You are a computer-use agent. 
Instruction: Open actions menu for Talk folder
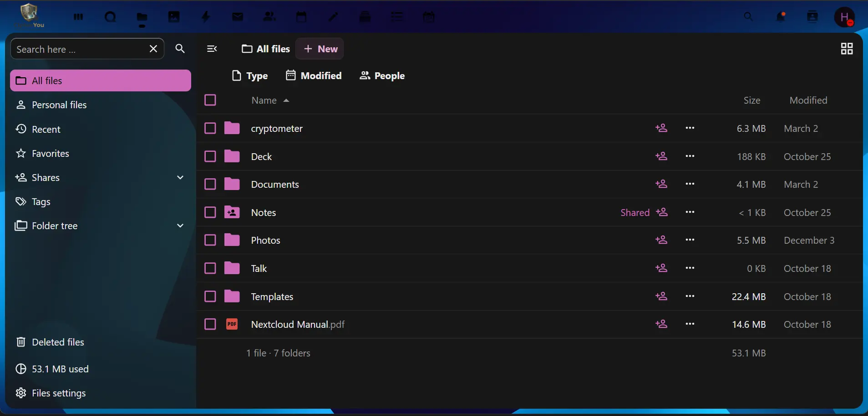pyautogui.click(x=690, y=268)
